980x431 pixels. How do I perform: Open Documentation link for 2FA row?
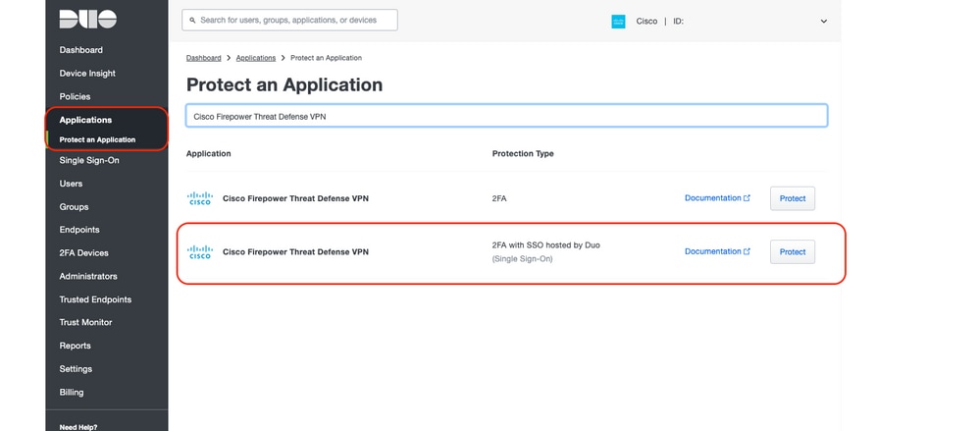click(x=717, y=197)
